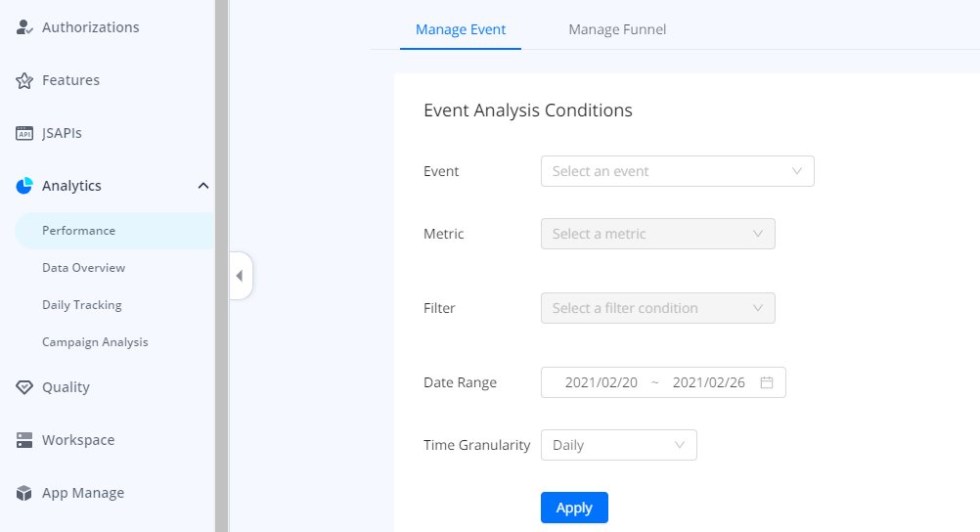
Task: Click the calendar icon in Date Range
Action: (767, 382)
